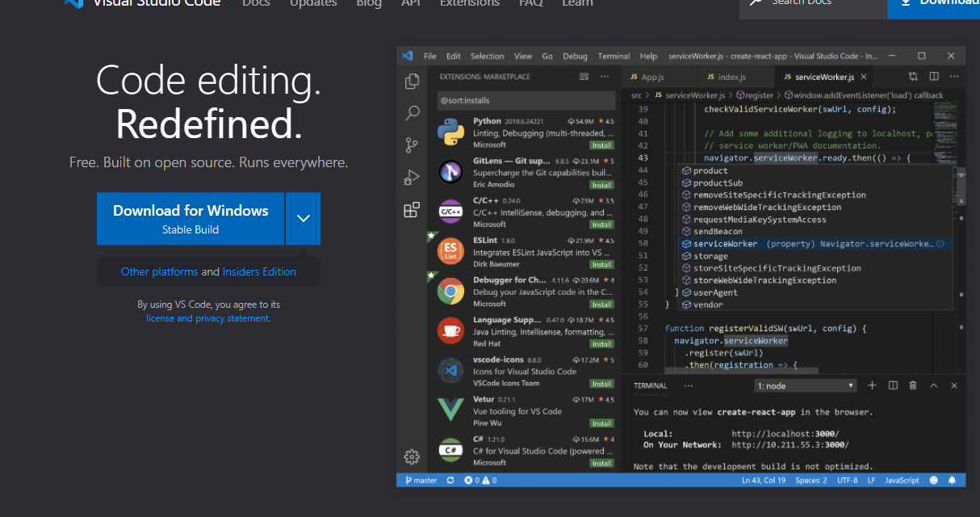Open the Explorer icon in the activity bar
Screen dimensions: 980x517
pos(412,81)
